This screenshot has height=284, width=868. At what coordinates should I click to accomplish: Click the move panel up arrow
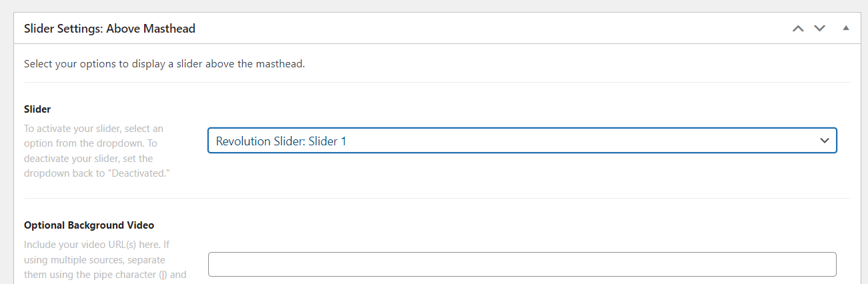(798, 29)
